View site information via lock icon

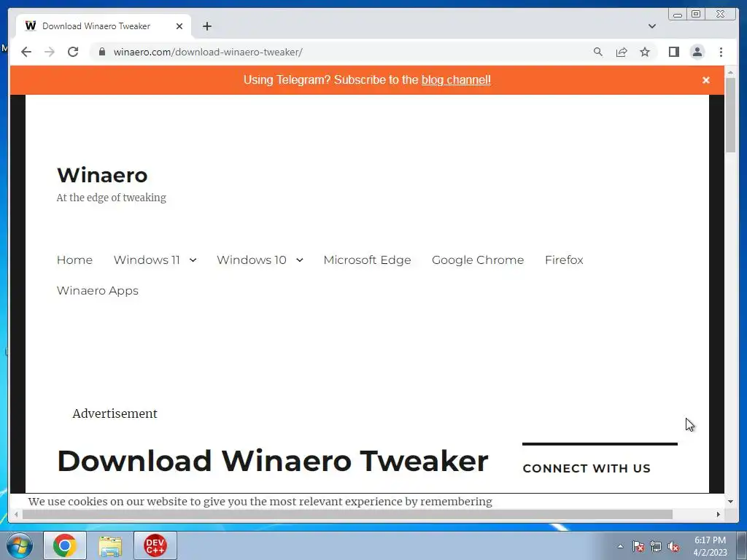point(102,52)
